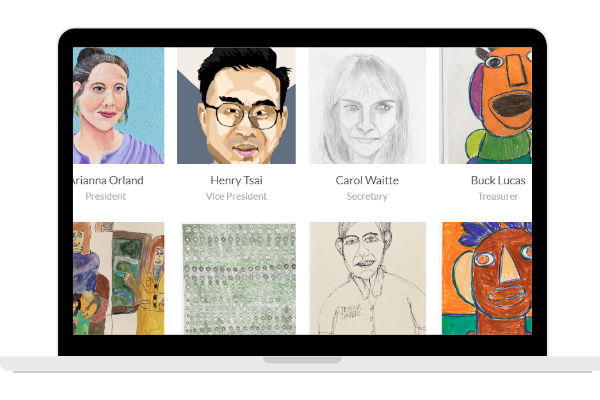
Task: Click the Vice President title label
Action: click(x=236, y=196)
